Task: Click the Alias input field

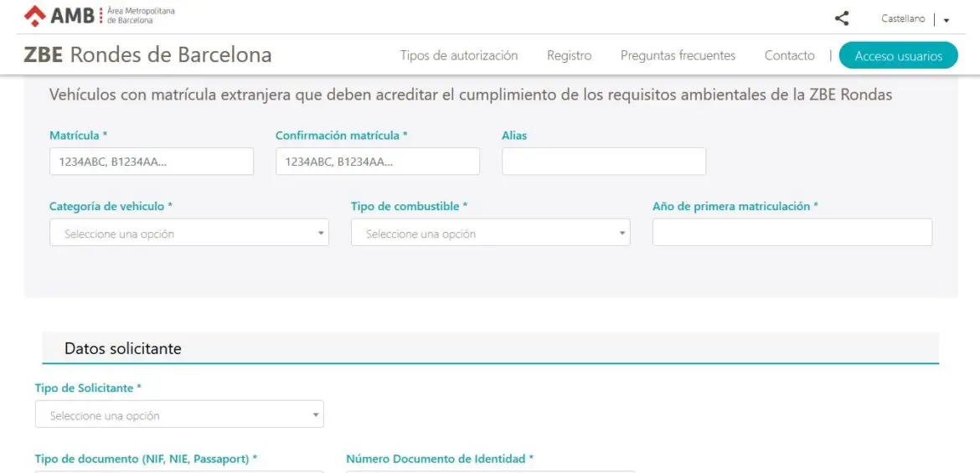Action: (x=604, y=162)
